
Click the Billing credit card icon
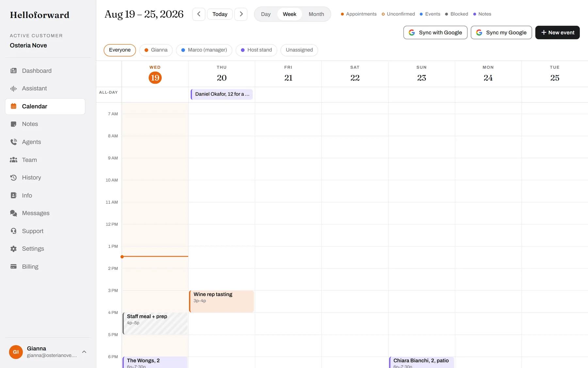[x=13, y=267]
